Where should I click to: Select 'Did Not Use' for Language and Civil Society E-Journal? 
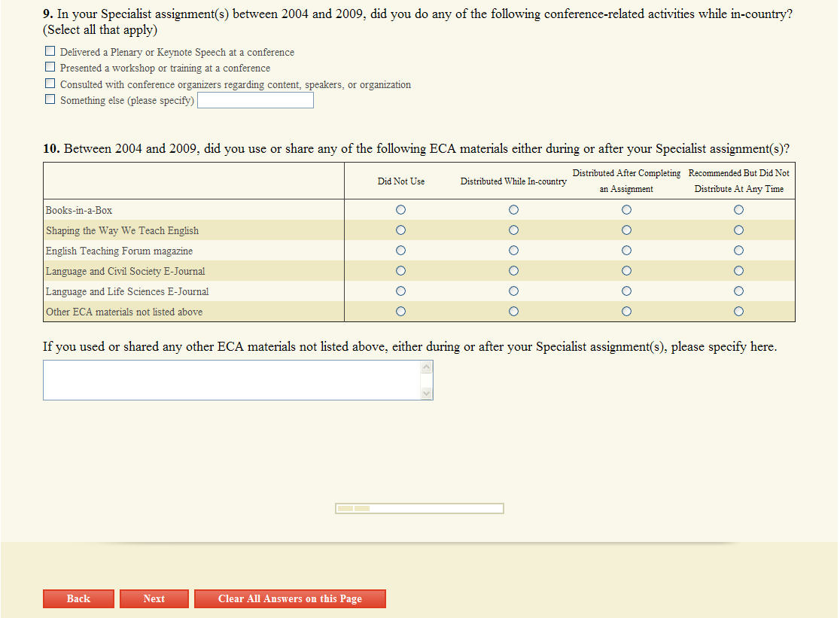400,271
